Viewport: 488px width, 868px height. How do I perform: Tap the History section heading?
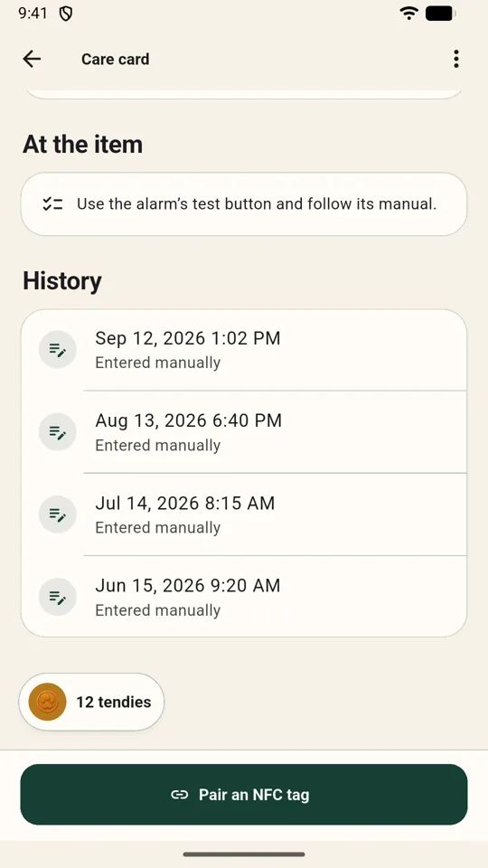(x=62, y=280)
